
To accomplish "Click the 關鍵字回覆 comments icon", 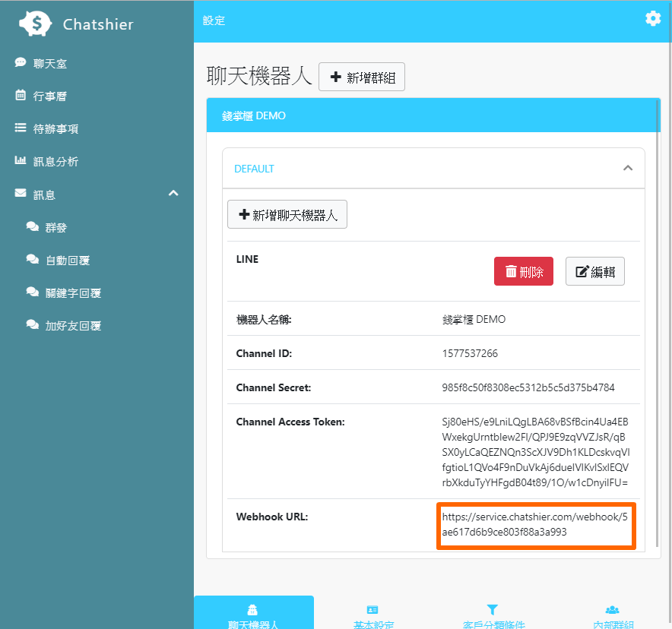I will click(x=33, y=292).
